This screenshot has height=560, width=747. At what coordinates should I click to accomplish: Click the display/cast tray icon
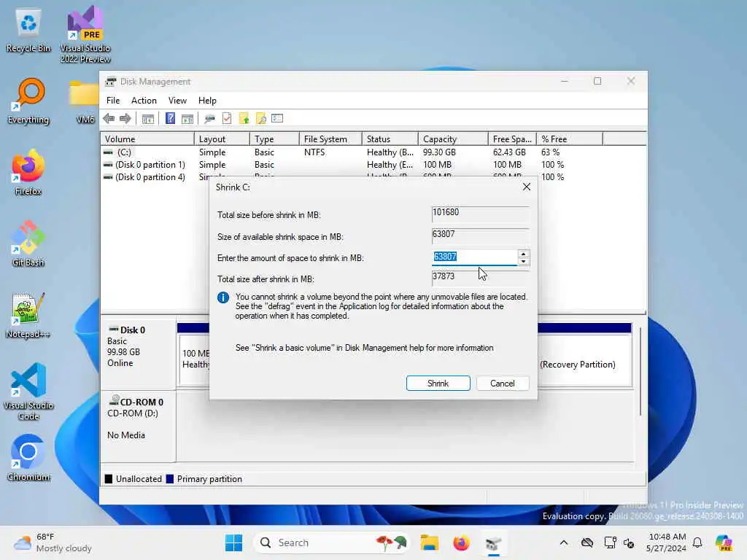coord(610,542)
